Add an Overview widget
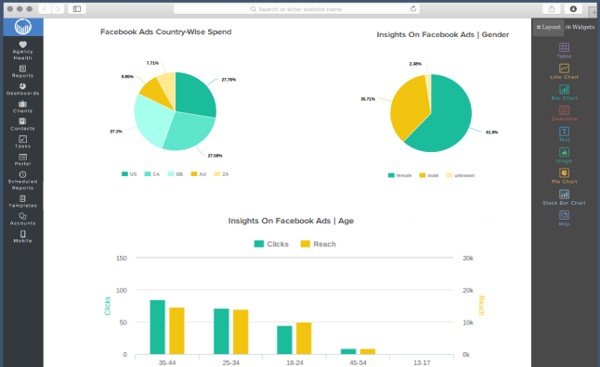 click(x=564, y=113)
